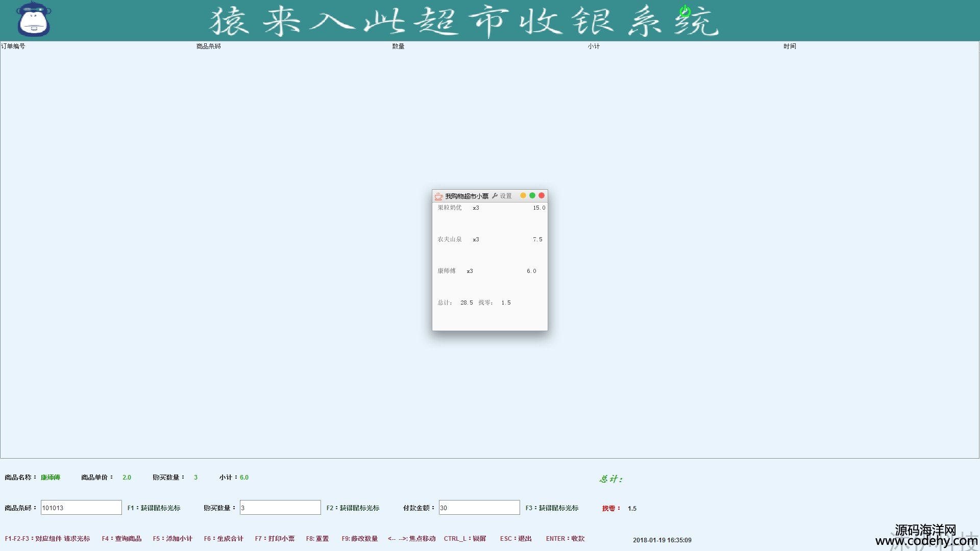This screenshot has width=980, height=551.
Task: Click the 总计 28.5 total on the receipt
Action: (455, 303)
